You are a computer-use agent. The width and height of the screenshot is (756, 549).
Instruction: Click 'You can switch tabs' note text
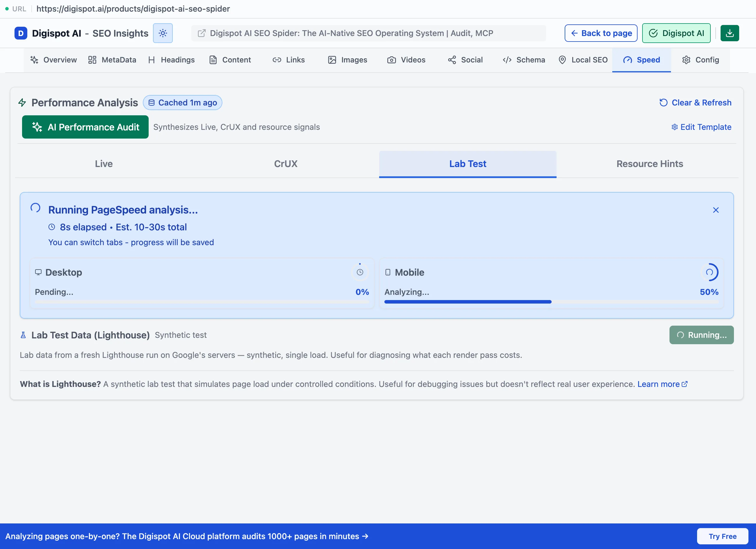tap(131, 243)
